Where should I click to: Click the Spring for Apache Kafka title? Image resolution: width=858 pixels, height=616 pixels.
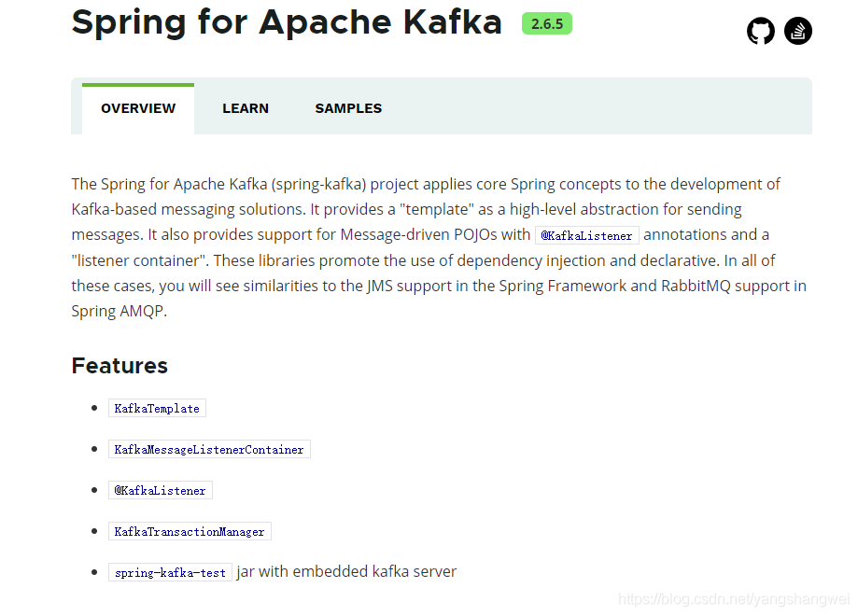point(287,23)
